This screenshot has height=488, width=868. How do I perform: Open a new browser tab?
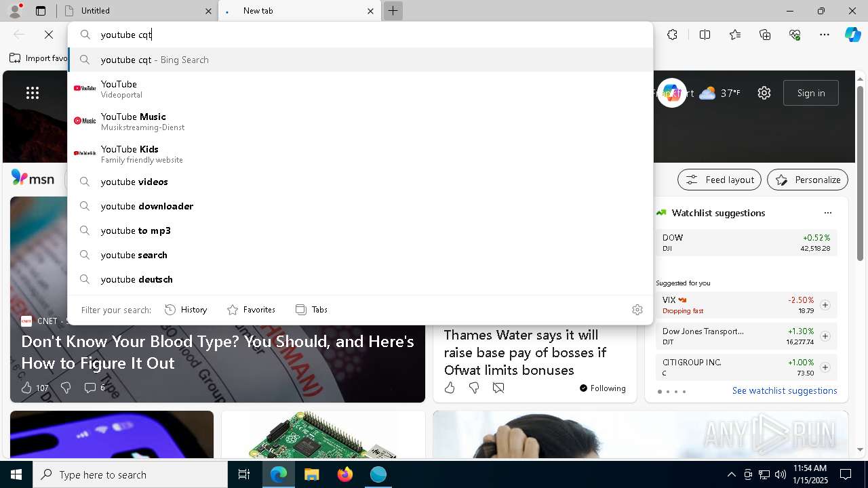click(x=393, y=11)
